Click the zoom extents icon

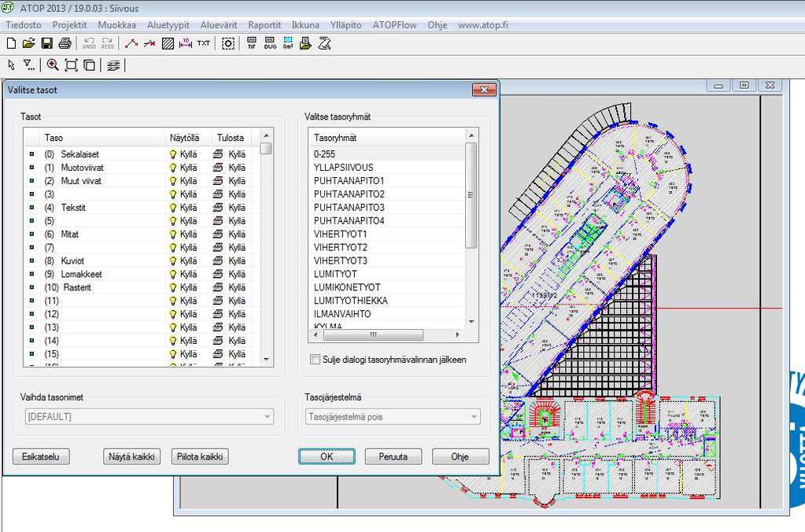click(71, 65)
